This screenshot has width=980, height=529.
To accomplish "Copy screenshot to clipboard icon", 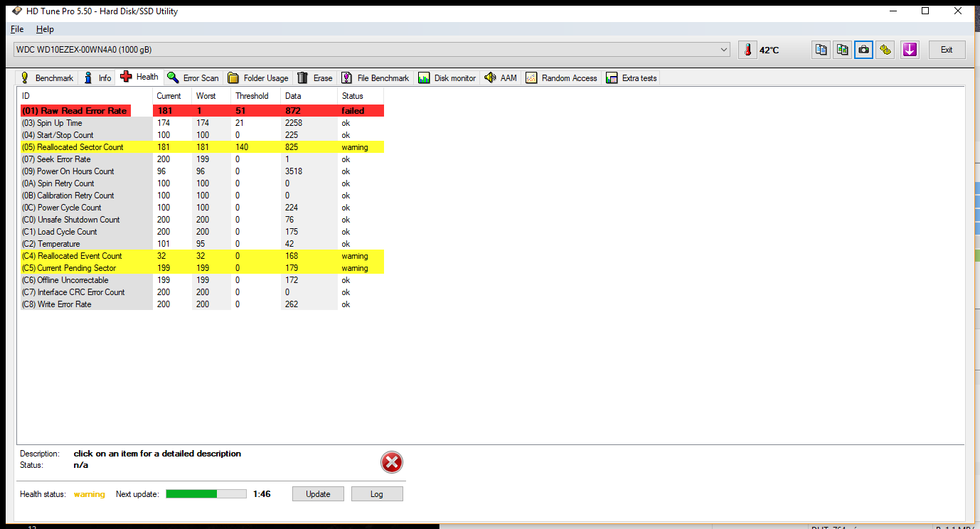I will 843,50.
